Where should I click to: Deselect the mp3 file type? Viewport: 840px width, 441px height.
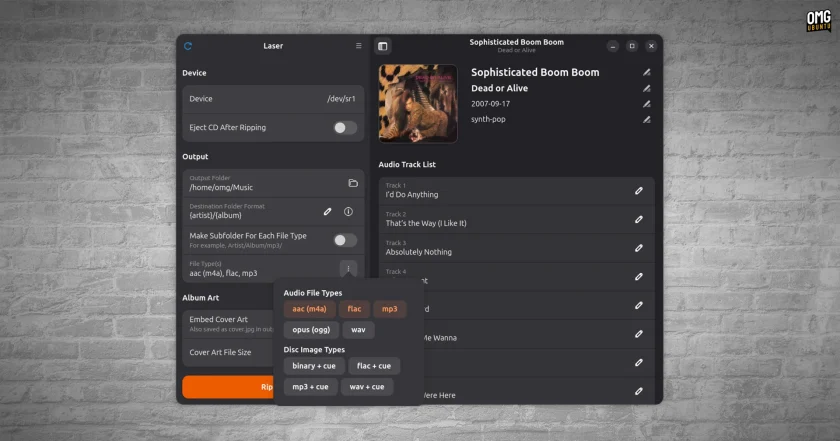pyautogui.click(x=389, y=309)
